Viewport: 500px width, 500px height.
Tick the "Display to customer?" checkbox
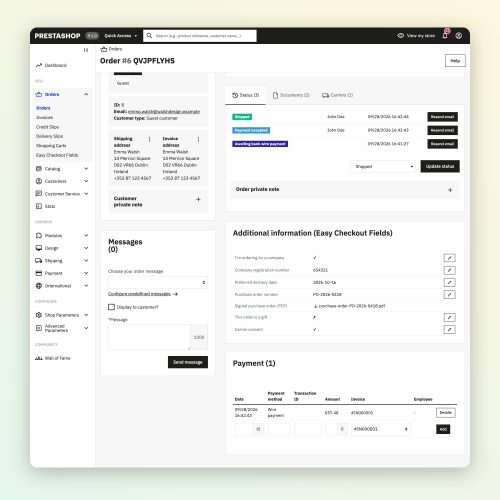point(111,307)
